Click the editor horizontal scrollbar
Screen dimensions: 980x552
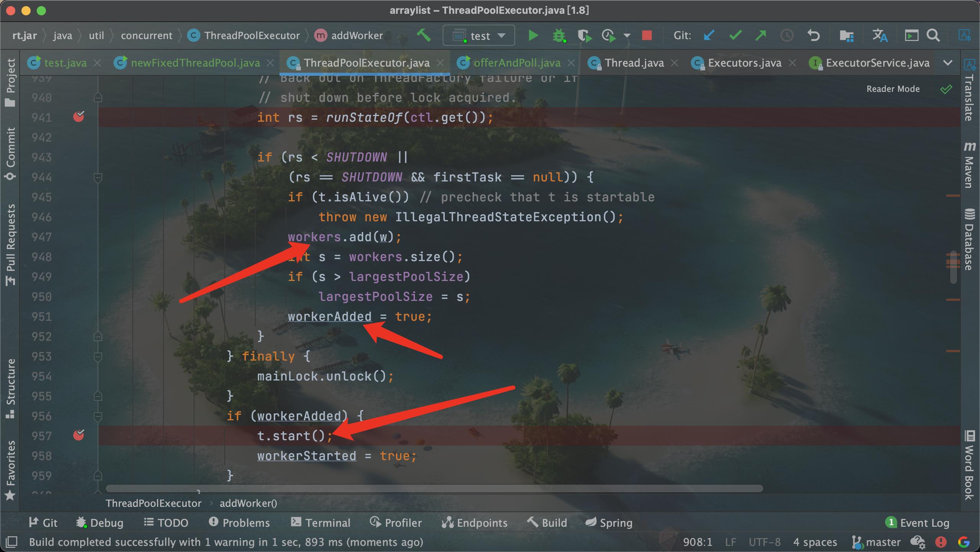434,488
